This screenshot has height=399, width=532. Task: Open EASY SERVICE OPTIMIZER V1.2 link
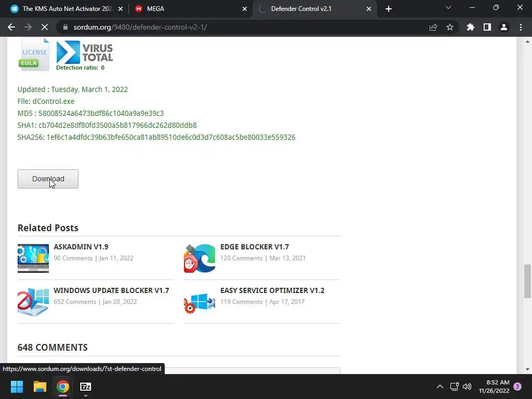(272, 290)
